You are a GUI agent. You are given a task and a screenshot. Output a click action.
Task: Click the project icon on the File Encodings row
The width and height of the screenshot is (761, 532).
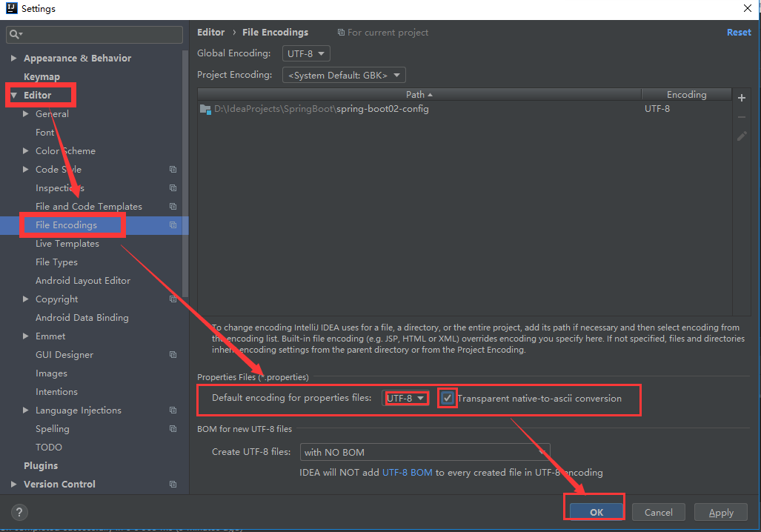173,225
